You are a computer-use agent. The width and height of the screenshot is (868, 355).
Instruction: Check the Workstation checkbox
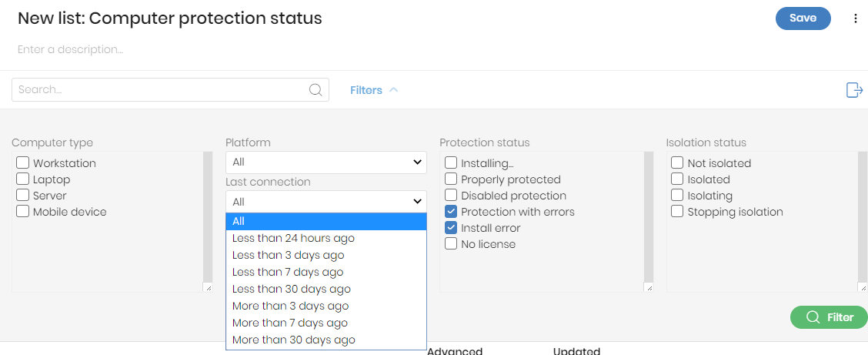tap(22, 162)
